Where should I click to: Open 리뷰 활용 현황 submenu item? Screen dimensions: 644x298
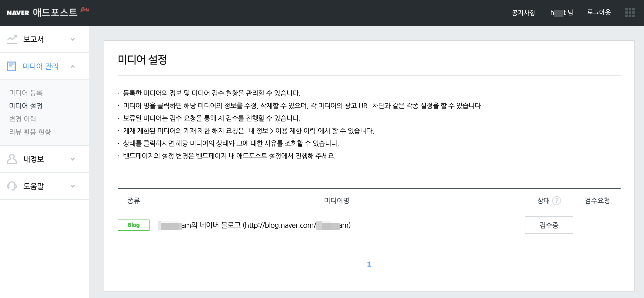(x=30, y=132)
